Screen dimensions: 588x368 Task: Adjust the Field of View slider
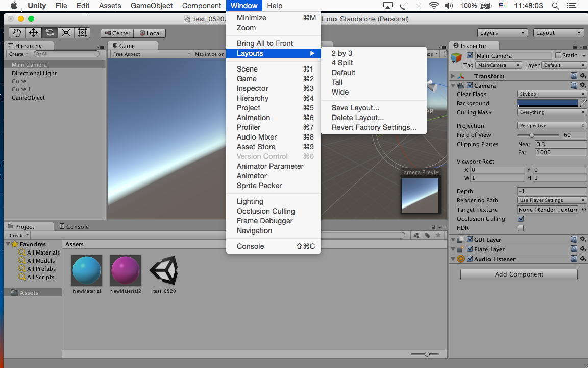pos(532,135)
